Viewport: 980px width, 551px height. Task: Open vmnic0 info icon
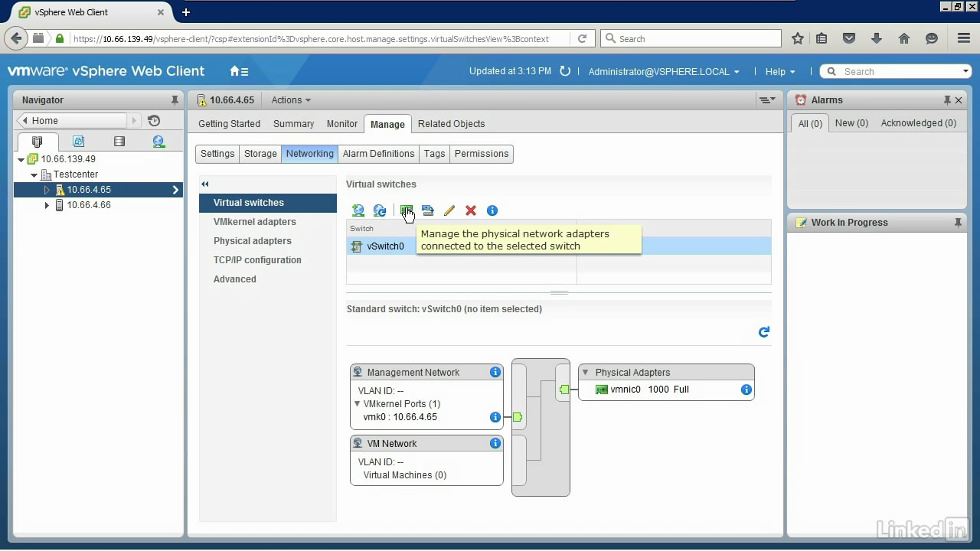tap(746, 390)
